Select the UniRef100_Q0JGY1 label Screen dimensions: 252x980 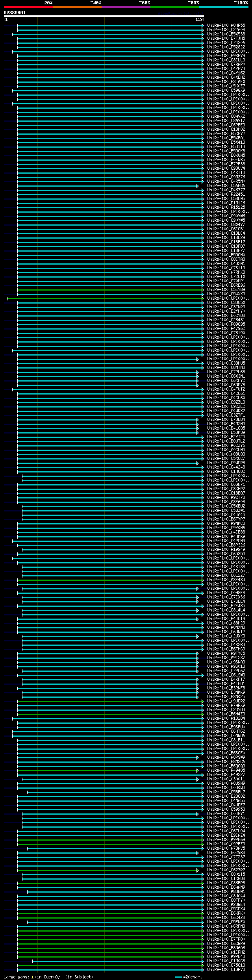(x=226, y=813)
